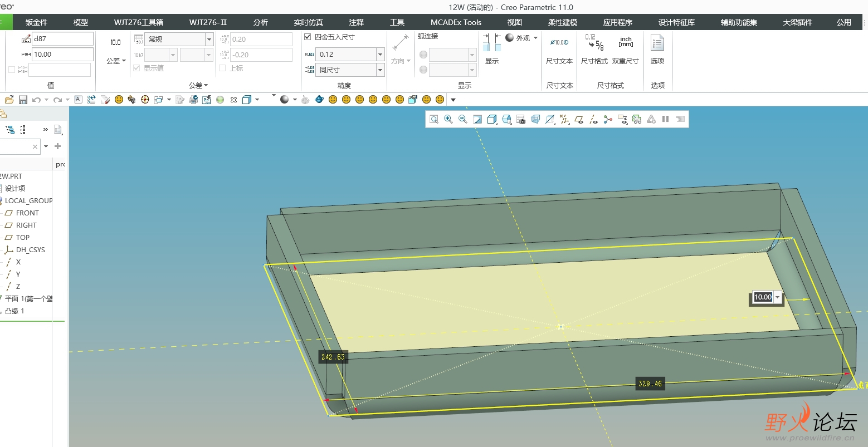Viewport: 868px width, 447px height.
Task: Click the display button in the ribbon
Action: point(492,50)
